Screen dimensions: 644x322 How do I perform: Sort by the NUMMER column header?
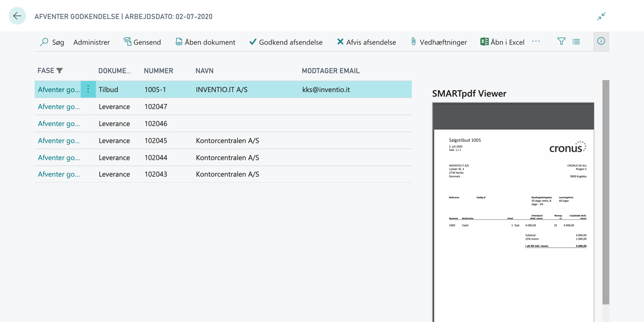pos(158,70)
